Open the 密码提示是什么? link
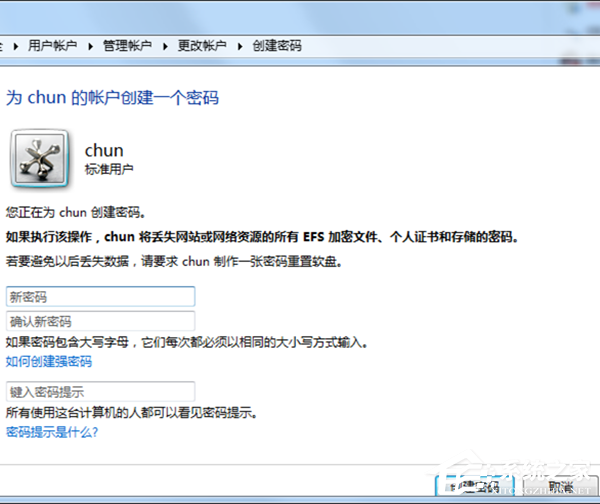The height and width of the screenshot is (504, 600). coord(52,431)
